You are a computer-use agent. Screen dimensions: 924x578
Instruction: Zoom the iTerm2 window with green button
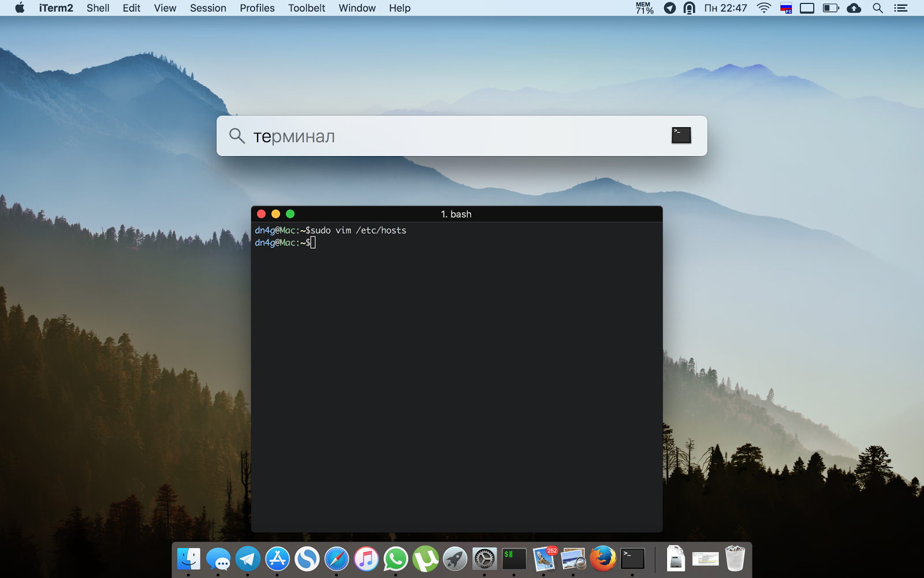click(290, 214)
